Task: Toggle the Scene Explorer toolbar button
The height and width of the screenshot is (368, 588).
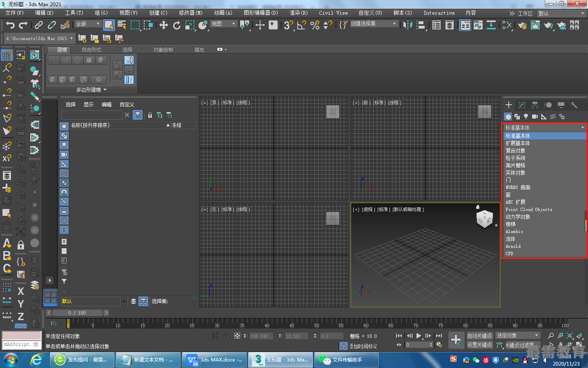Action: (437, 25)
